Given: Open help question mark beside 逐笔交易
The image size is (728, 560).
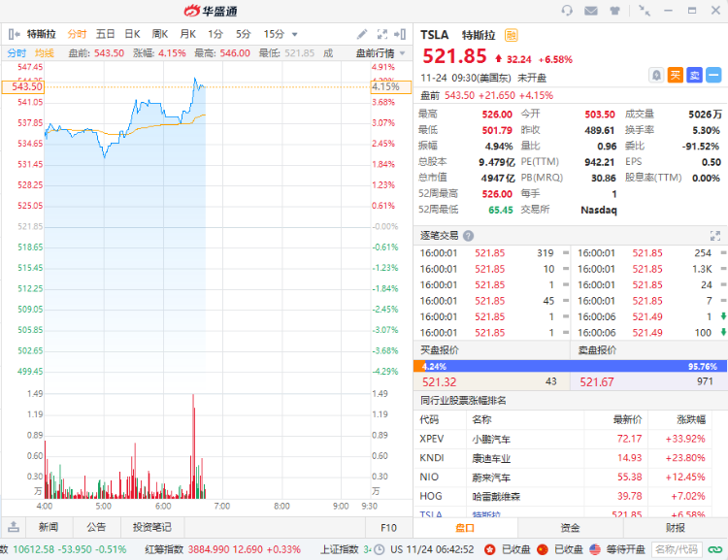Looking at the screenshot, I should [469, 236].
